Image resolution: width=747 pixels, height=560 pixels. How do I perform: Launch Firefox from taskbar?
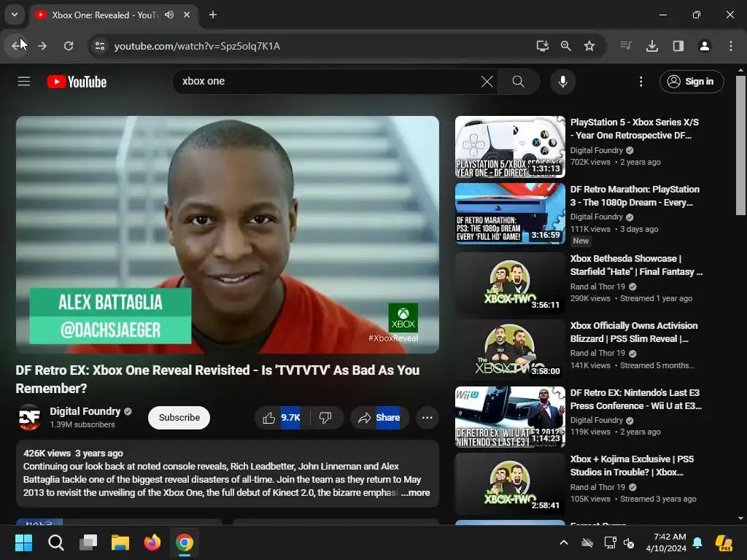click(152, 542)
